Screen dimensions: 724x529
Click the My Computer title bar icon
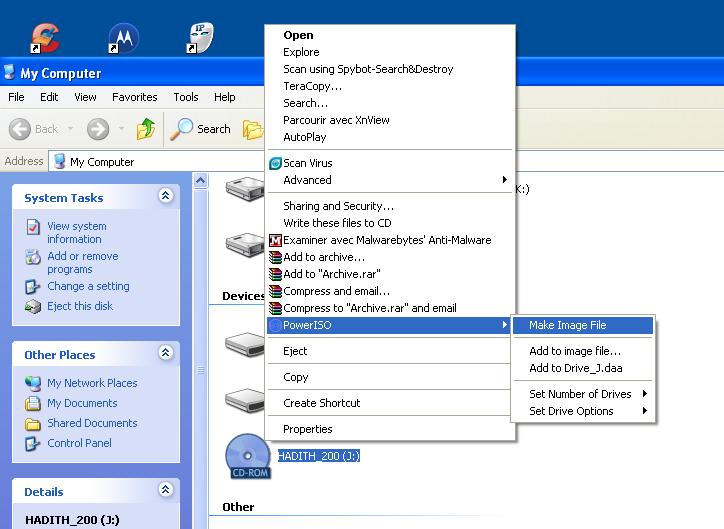point(9,72)
